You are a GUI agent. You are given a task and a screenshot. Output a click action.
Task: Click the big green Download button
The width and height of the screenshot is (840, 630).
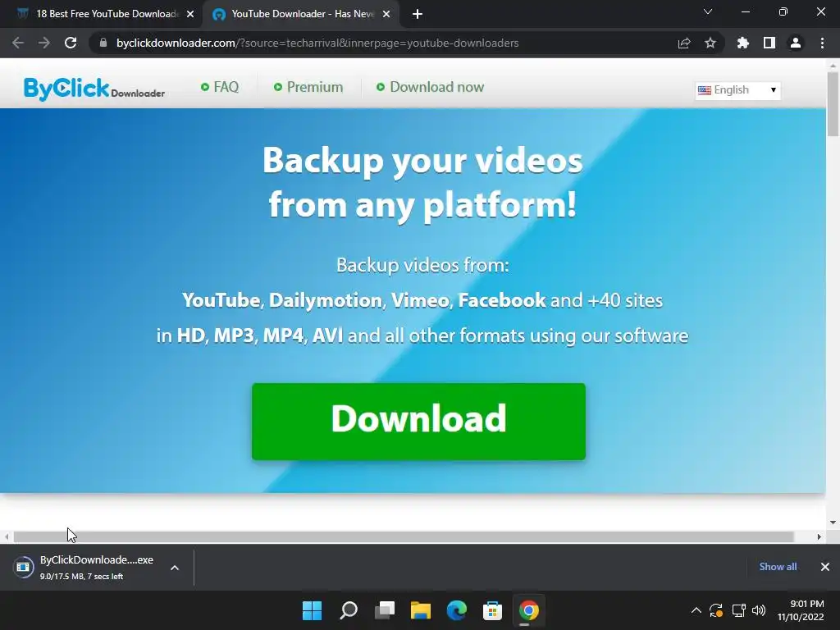(418, 421)
